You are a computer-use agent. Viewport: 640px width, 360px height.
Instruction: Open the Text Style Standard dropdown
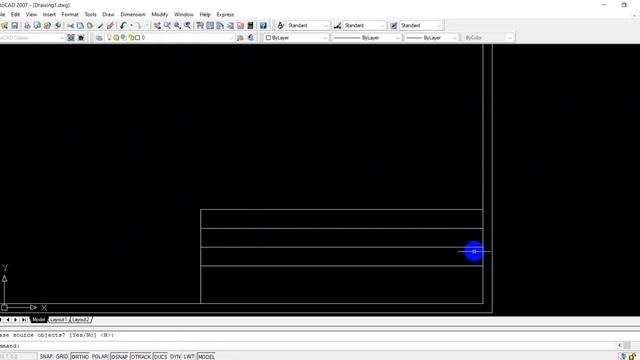point(307,25)
